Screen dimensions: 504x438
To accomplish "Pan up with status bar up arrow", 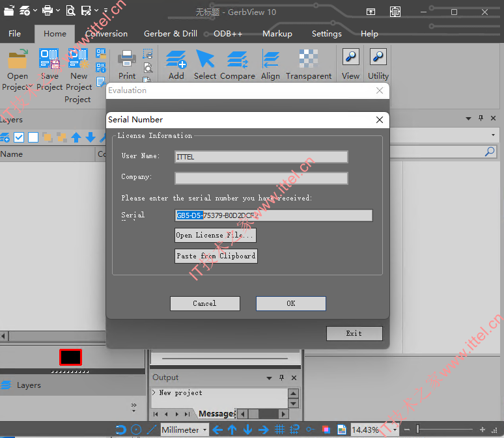I will coord(232,430).
